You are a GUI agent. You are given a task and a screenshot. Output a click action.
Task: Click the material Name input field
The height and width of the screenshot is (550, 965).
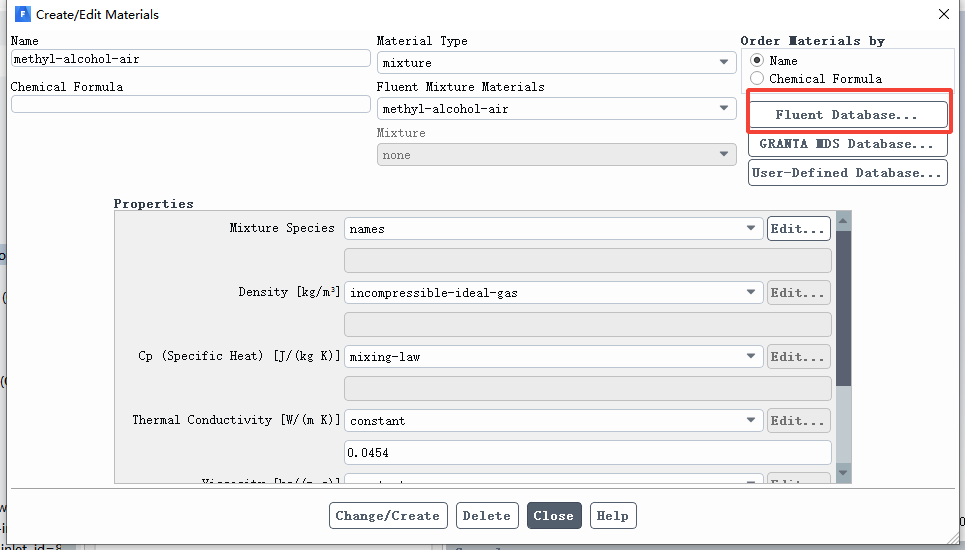pos(190,59)
